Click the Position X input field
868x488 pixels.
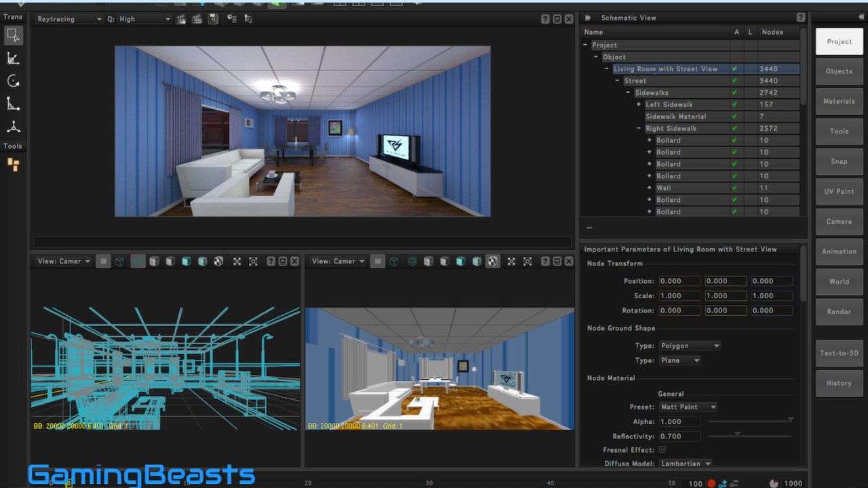pyautogui.click(x=679, y=281)
